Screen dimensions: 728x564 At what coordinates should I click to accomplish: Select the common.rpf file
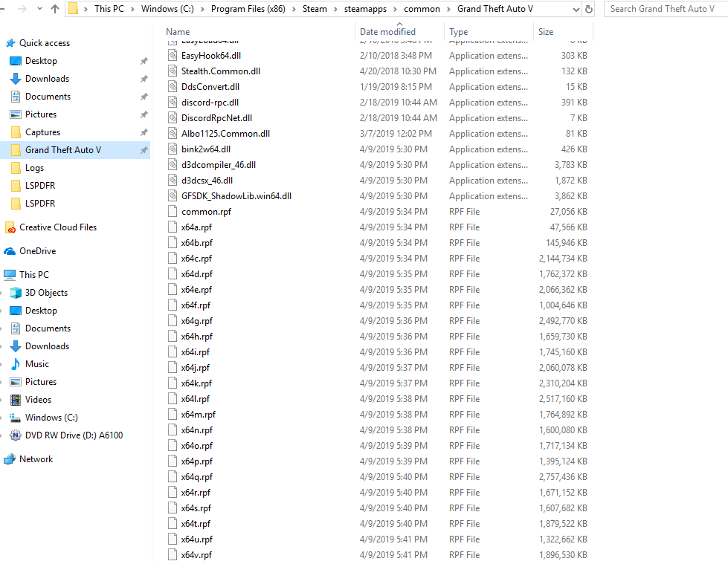pyautogui.click(x=206, y=212)
